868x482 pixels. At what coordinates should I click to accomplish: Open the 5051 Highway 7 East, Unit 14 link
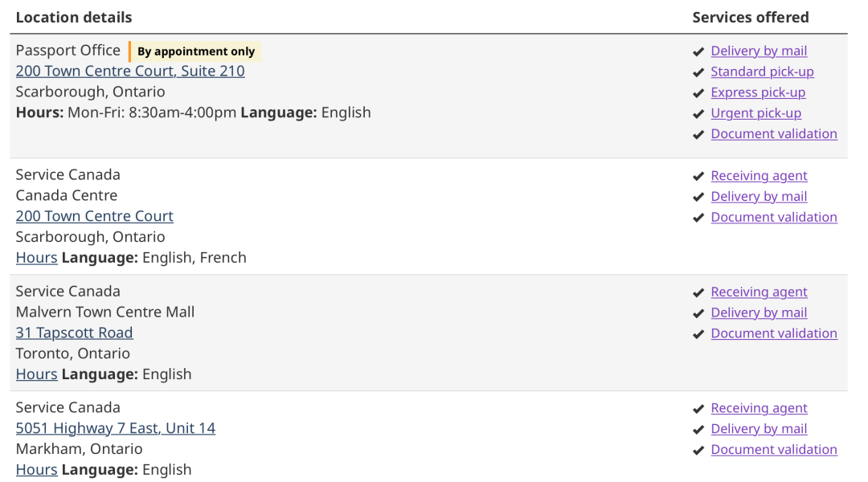click(x=116, y=427)
